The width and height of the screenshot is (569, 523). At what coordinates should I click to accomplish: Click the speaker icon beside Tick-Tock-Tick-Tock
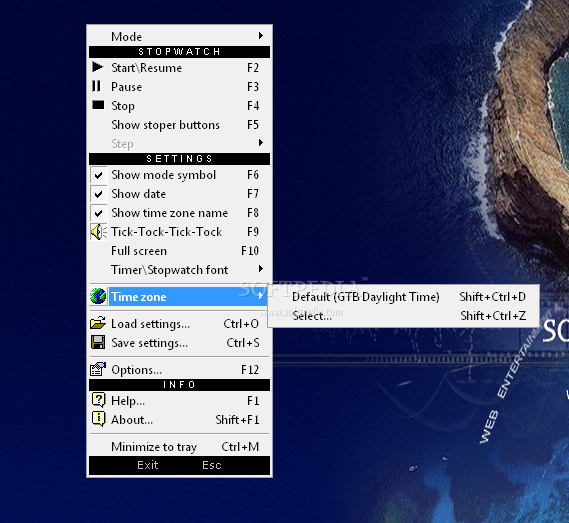(x=98, y=232)
